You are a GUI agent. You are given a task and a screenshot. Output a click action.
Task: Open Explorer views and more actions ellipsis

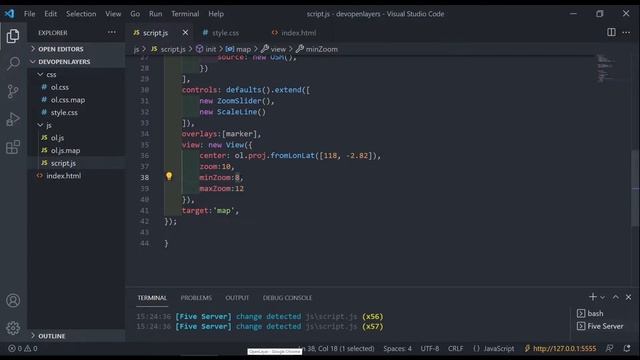pyautogui.click(x=111, y=32)
